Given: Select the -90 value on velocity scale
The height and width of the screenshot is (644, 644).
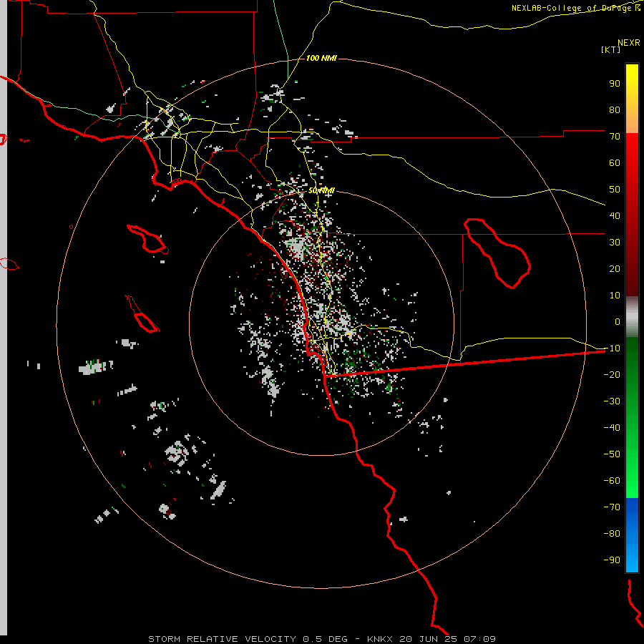Looking at the screenshot, I should click(612, 560).
